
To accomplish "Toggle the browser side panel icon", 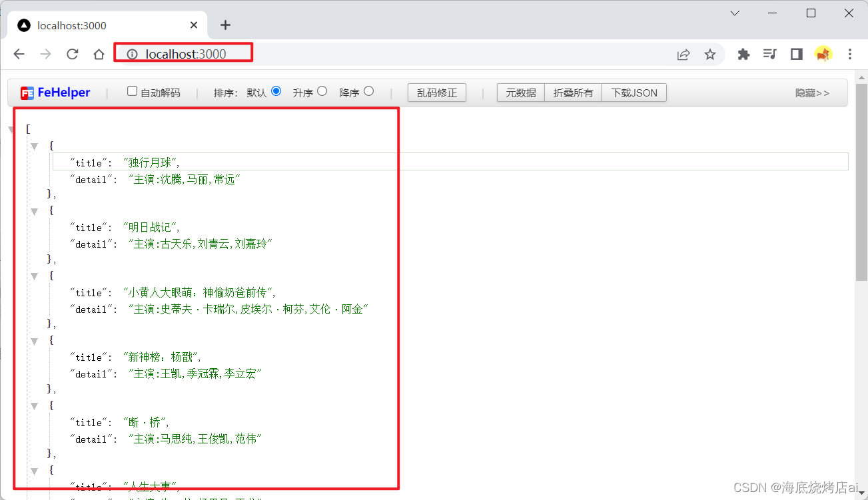I will (x=797, y=55).
